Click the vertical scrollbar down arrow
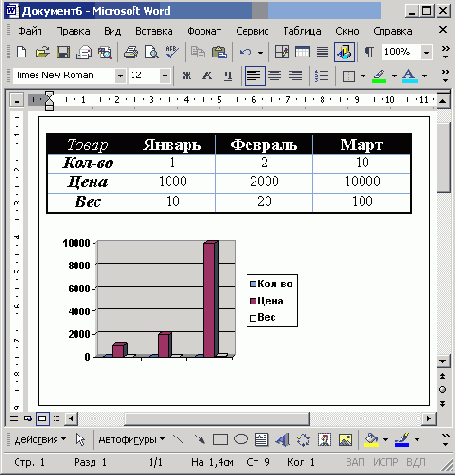This screenshot has height=475, width=455. tap(443, 361)
